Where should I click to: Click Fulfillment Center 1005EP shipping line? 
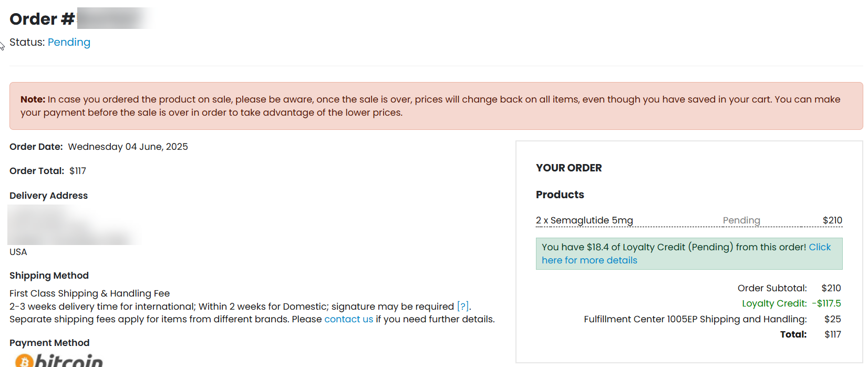pyautogui.click(x=695, y=319)
